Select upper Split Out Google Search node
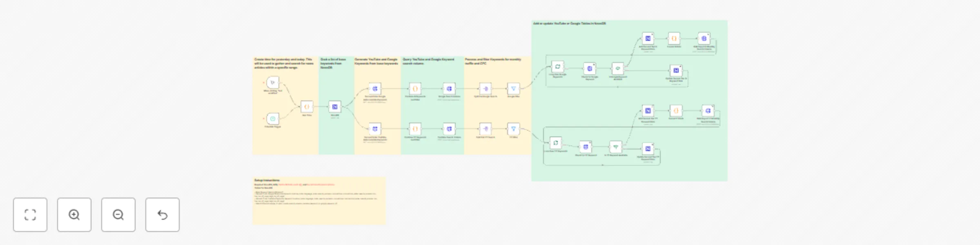The image size is (980, 245). coord(485,89)
